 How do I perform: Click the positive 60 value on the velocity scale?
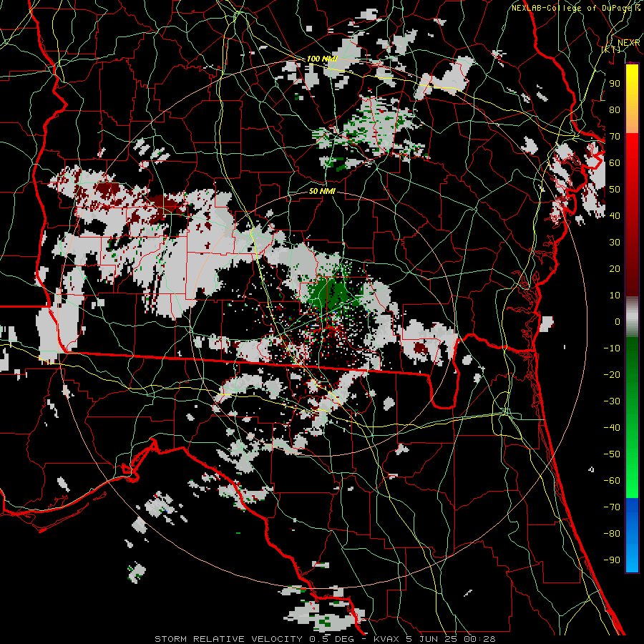pyautogui.click(x=615, y=163)
